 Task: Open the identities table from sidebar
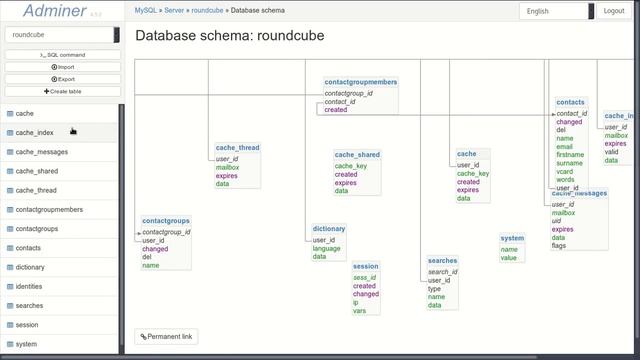29,286
